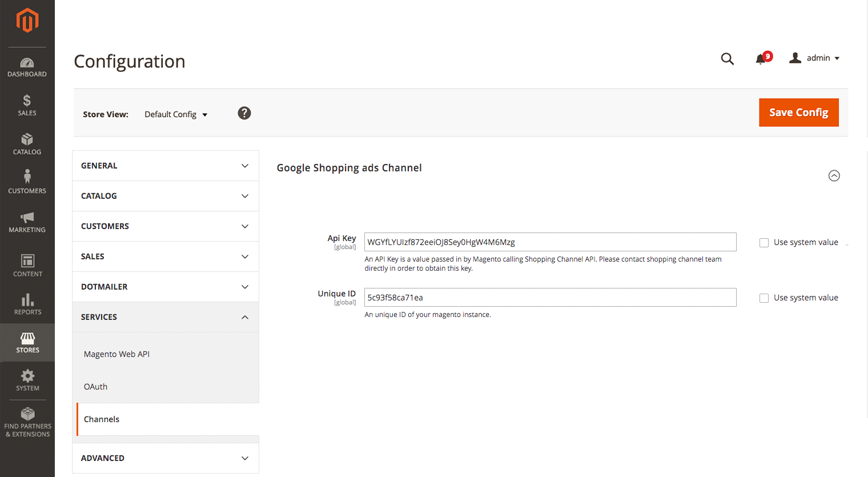Collapse the Google Shopping ads Channel section
Screen dimensions: 868x477
(834, 175)
